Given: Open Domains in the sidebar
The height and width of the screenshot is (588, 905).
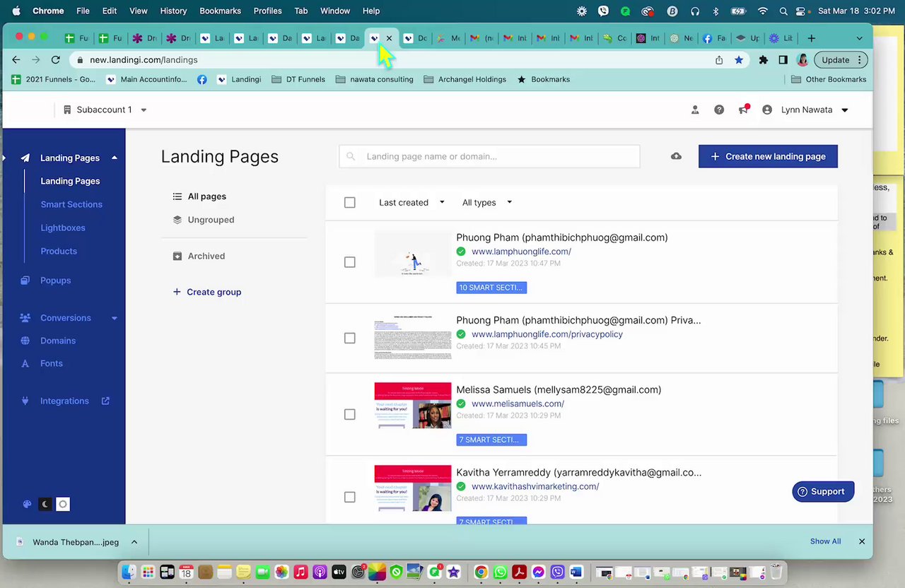Looking at the screenshot, I should click(x=57, y=341).
